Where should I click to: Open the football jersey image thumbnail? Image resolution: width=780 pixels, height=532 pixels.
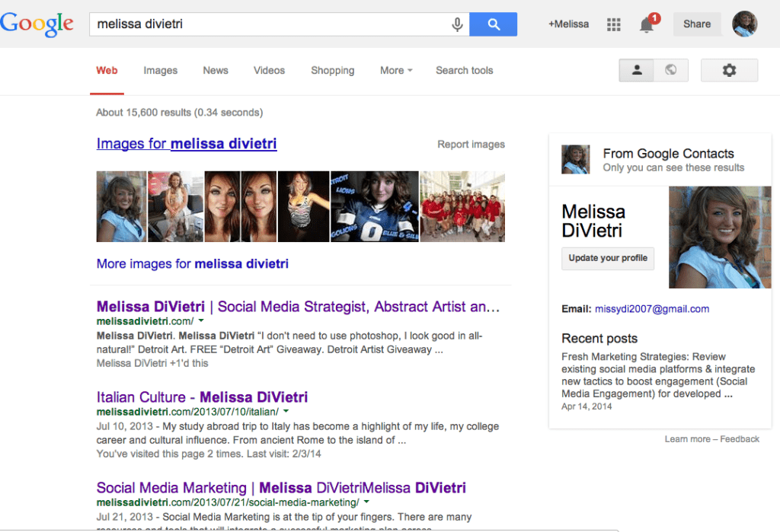(x=373, y=206)
